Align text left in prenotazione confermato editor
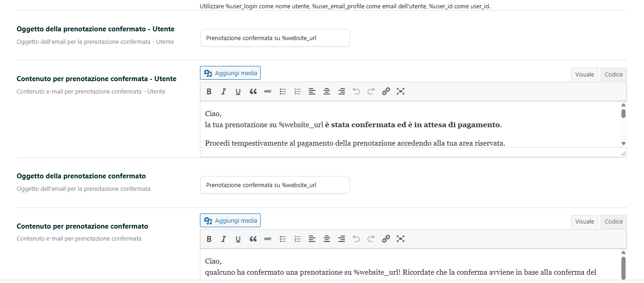This screenshot has height=283, width=644. click(x=312, y=239)
